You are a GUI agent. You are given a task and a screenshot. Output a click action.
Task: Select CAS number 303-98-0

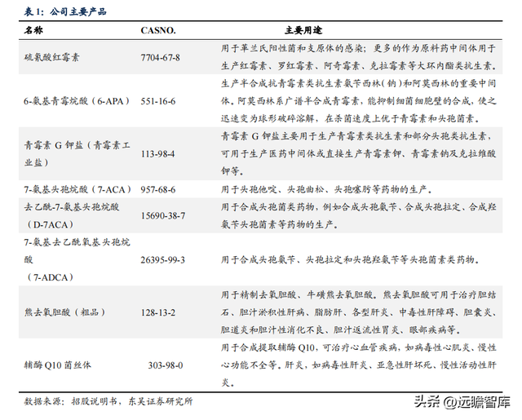click(x=166, y=365)
